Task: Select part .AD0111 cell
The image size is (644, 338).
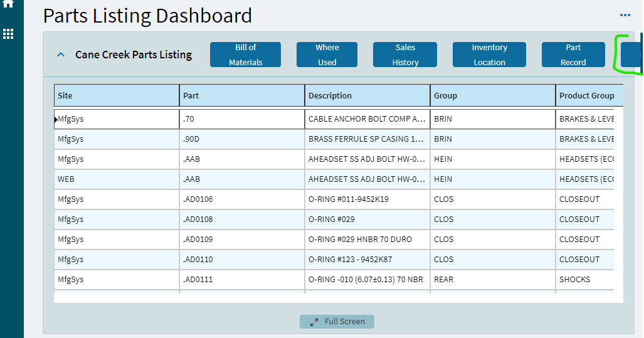Action: tap(242, 280)
